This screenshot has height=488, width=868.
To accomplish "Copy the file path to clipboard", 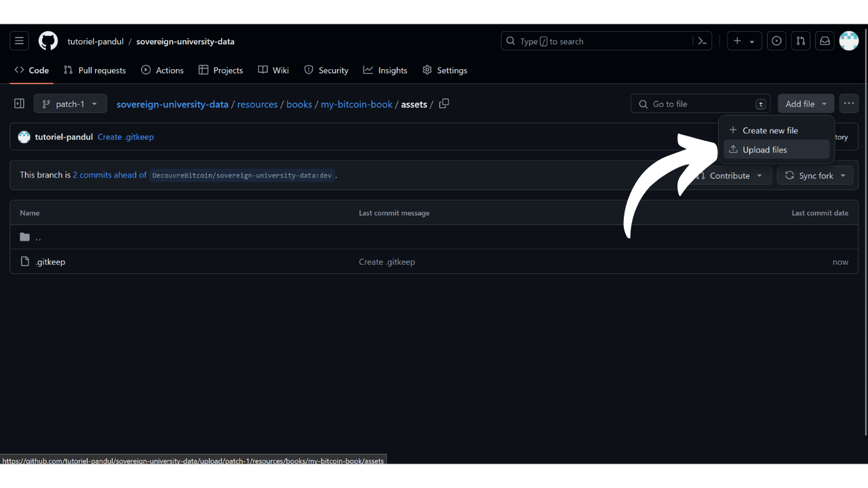I will coord(444,104).
